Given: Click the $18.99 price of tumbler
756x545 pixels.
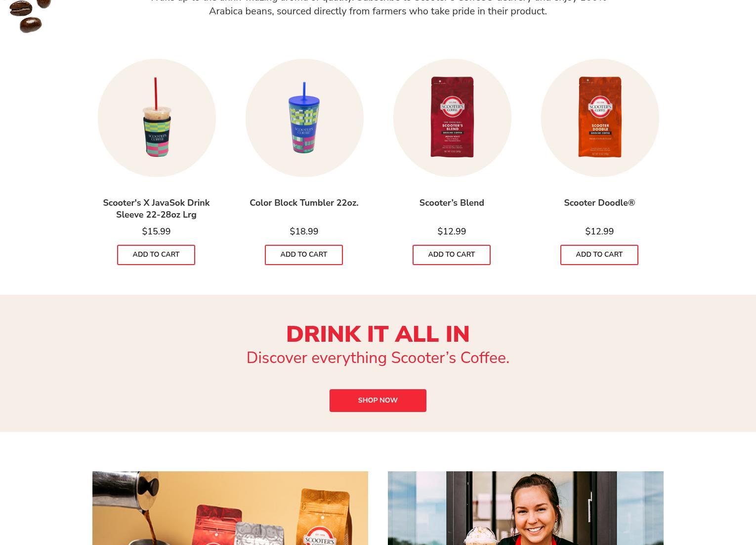Looking at the screenshot, I should pos(304,231).
